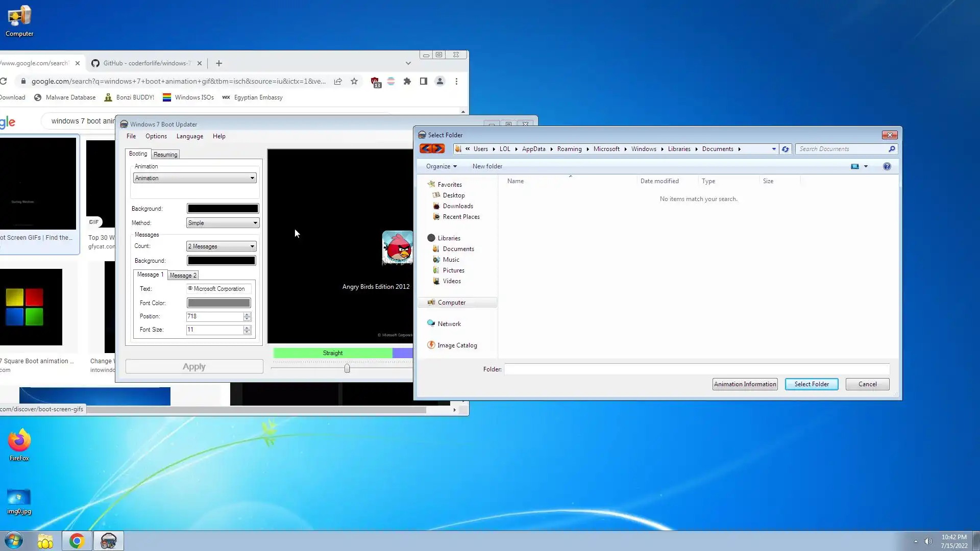Click the Folder name input field
This screenshot has height=551, width=980.
pos(696,369)
